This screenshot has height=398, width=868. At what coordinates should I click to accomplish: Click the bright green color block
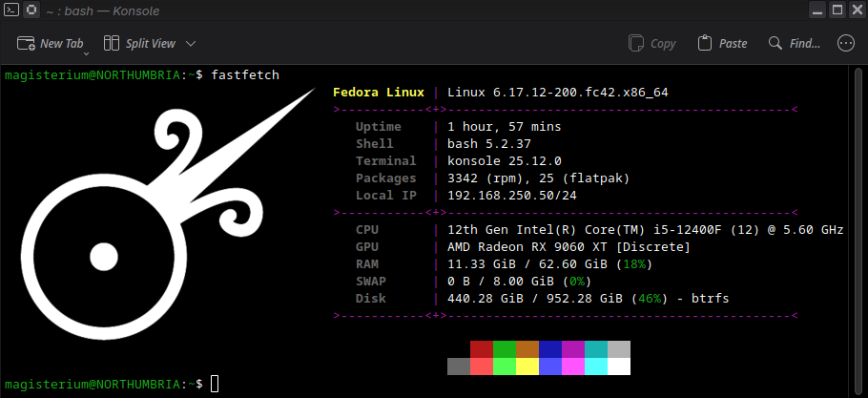coord(505,367)
